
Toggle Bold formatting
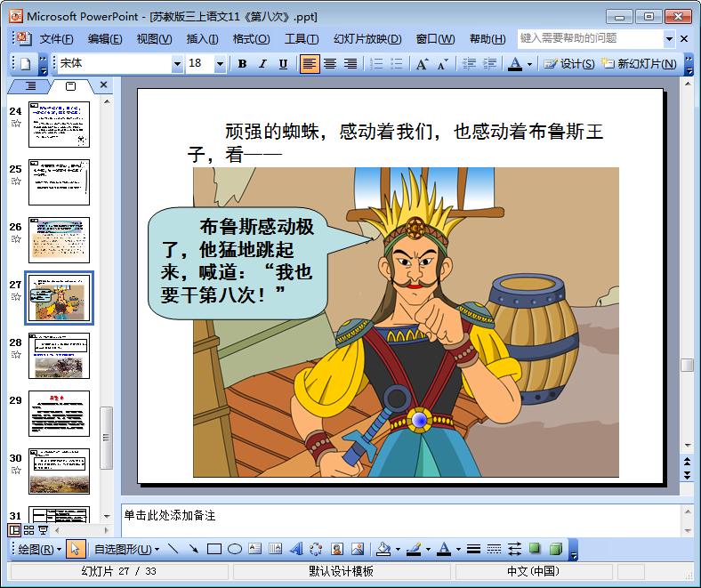click(x=242, y=64)
